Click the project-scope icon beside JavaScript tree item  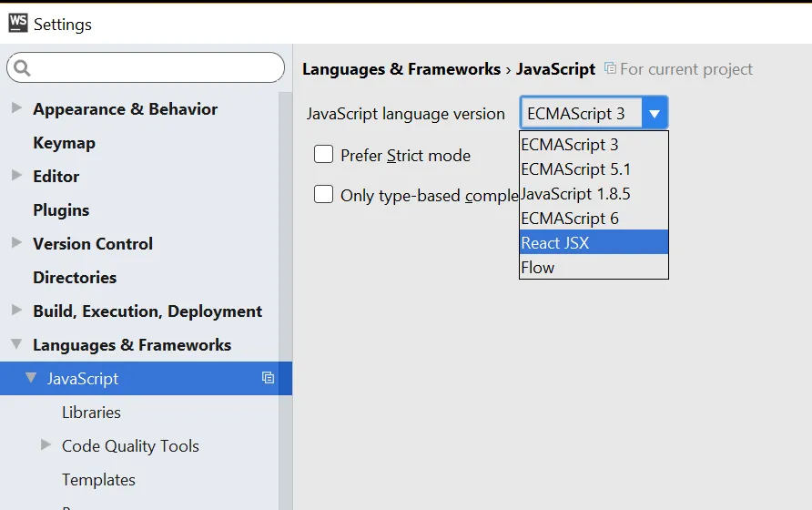click(x=268, y=378)
